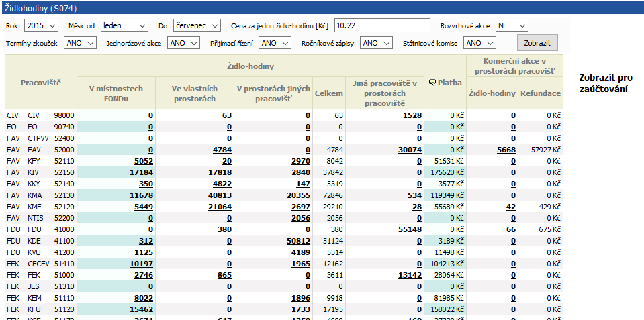
Task: Click the price per seat-hour input field
Action: 382,25
